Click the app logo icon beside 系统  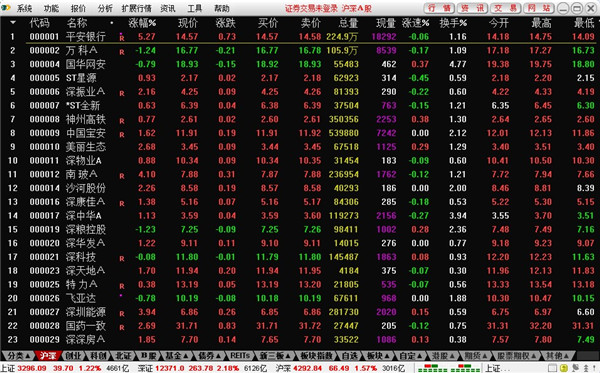coord(5,8)
